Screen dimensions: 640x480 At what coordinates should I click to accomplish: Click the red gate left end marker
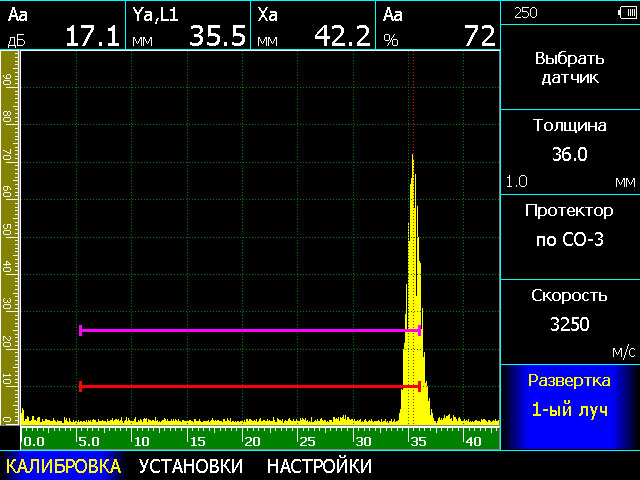(x=80, y=386)
